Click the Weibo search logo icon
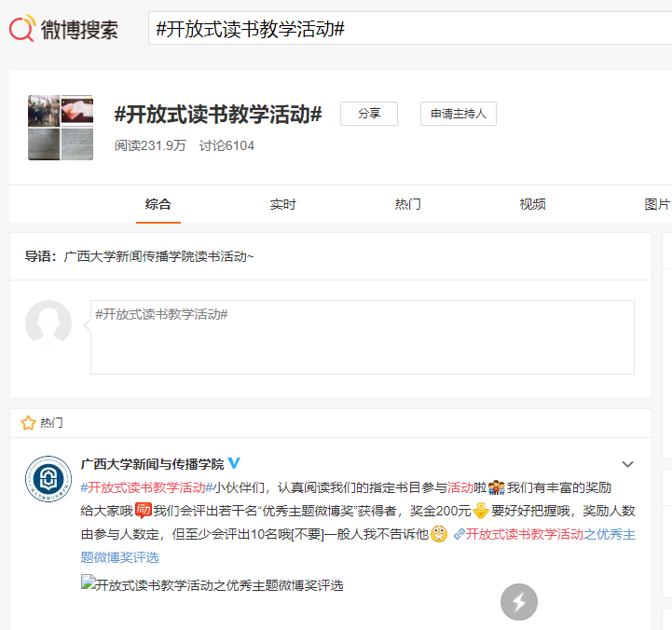The width and height of the screenshot is (672, 630). pos(21,28)
